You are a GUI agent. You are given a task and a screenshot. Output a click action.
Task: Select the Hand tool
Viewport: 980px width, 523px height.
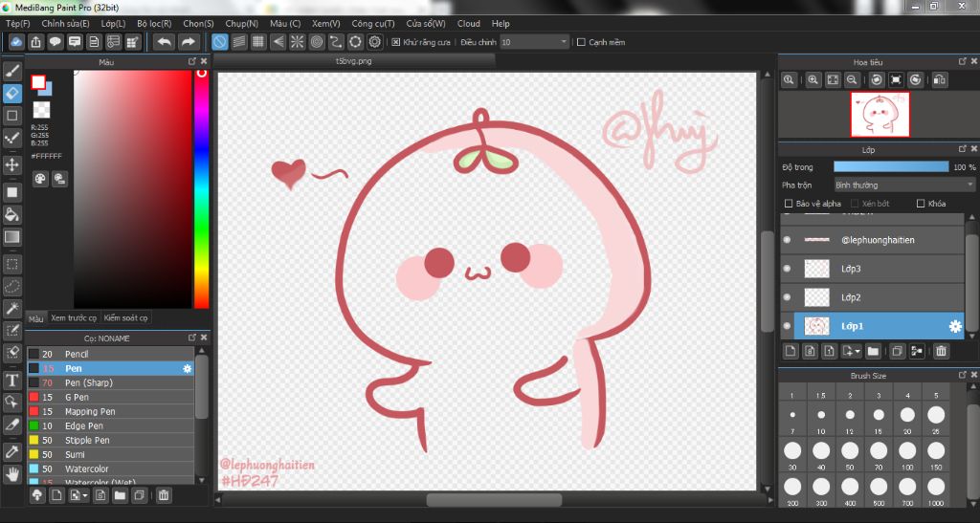[x=11, y=474]
